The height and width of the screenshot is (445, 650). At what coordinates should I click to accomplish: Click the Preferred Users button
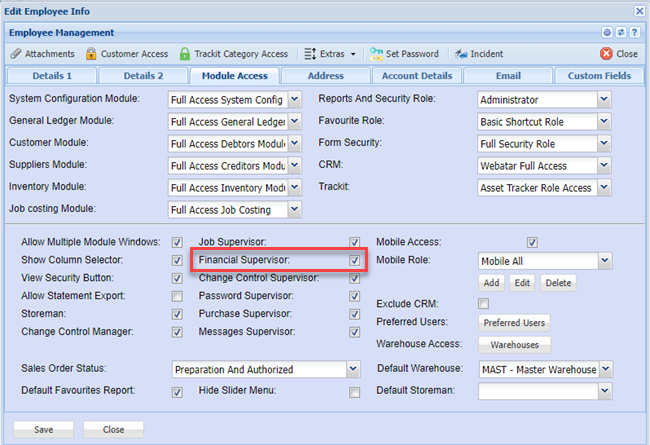[x=514, y=323]
